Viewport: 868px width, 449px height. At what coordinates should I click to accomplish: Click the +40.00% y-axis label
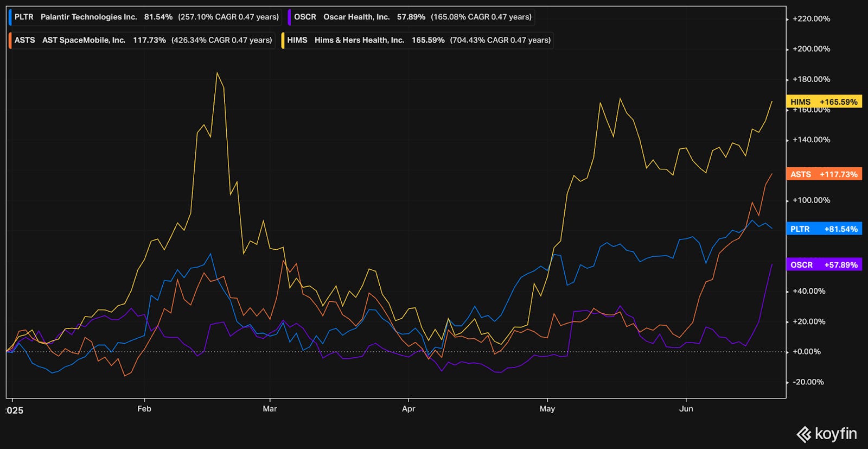809,291
